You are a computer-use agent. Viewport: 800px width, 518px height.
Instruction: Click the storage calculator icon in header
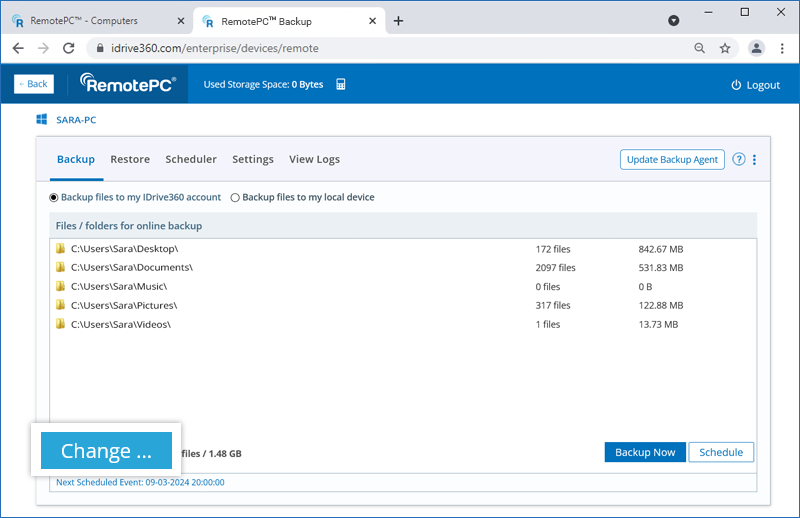coord(341,85)
